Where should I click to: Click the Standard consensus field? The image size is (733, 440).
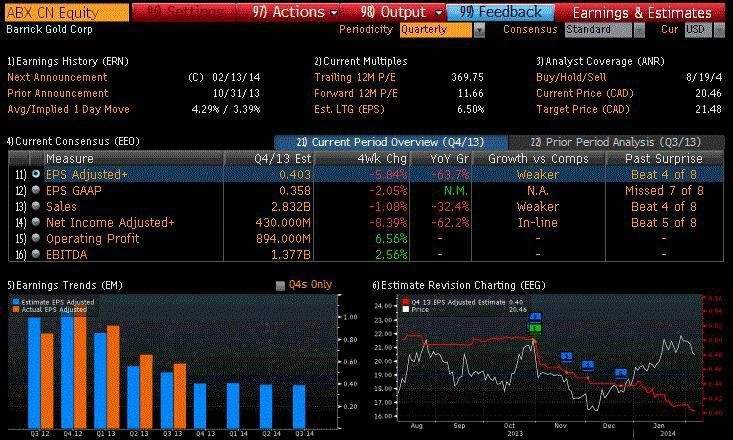click(599, 30)
